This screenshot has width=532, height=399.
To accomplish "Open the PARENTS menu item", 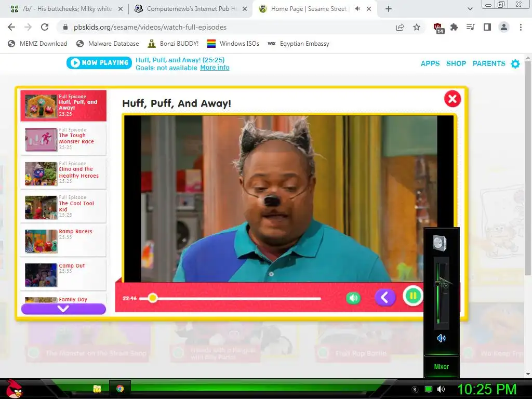I will tap(489, 63).
